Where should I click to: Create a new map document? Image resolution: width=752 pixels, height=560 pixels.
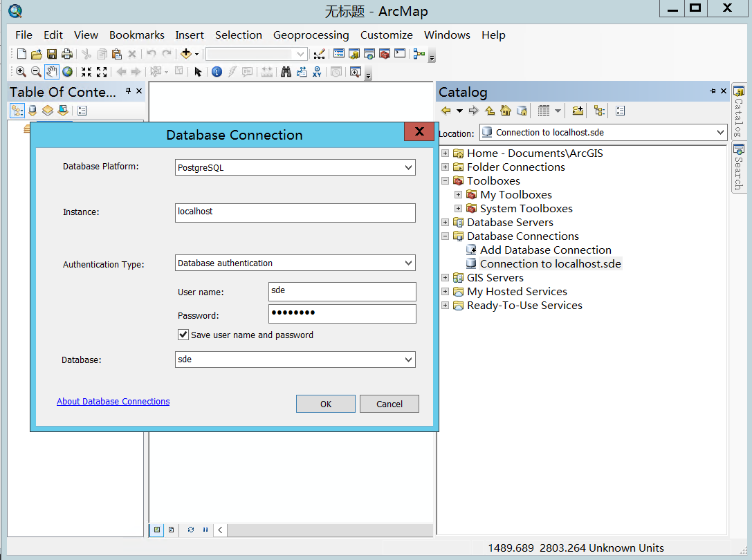tap(21, 54)
